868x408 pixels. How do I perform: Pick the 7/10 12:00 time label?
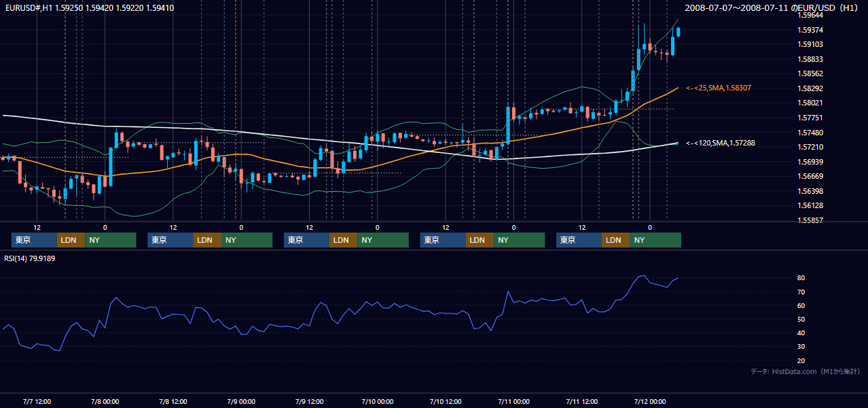[x=445, y=401]
